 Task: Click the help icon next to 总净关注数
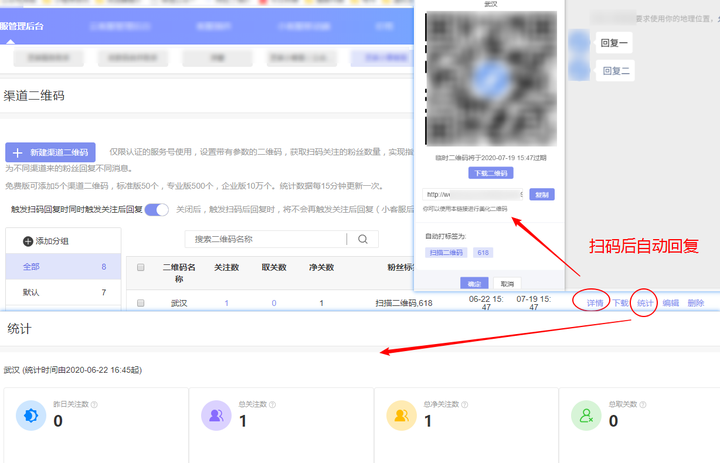[x=465, y=405]
